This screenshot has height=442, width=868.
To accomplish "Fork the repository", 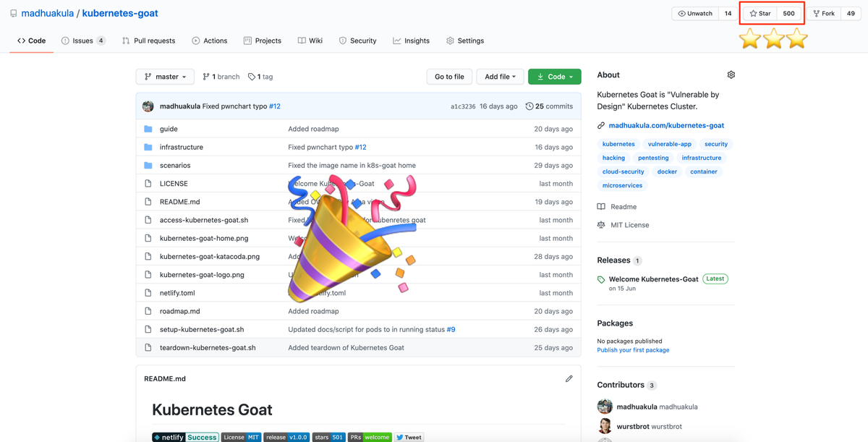I will pyautogui.click(x=824, y=14).
